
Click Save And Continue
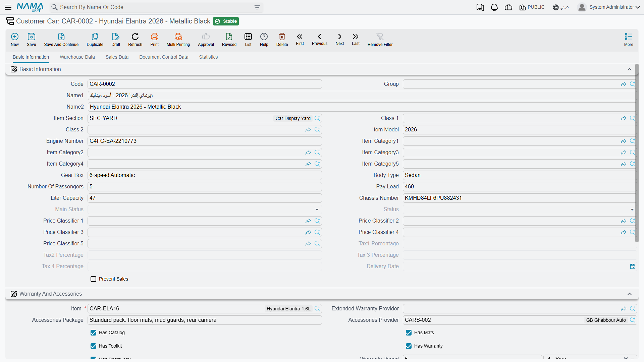61,40
